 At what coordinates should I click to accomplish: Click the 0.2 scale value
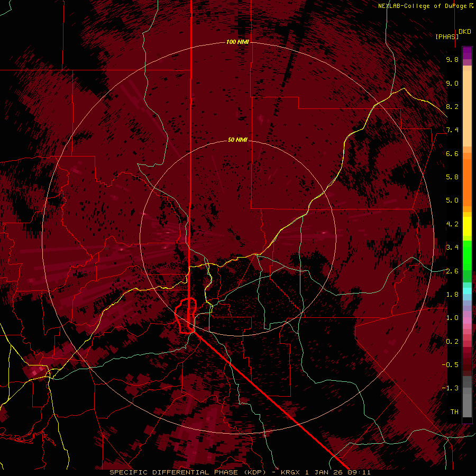point(452,342)
